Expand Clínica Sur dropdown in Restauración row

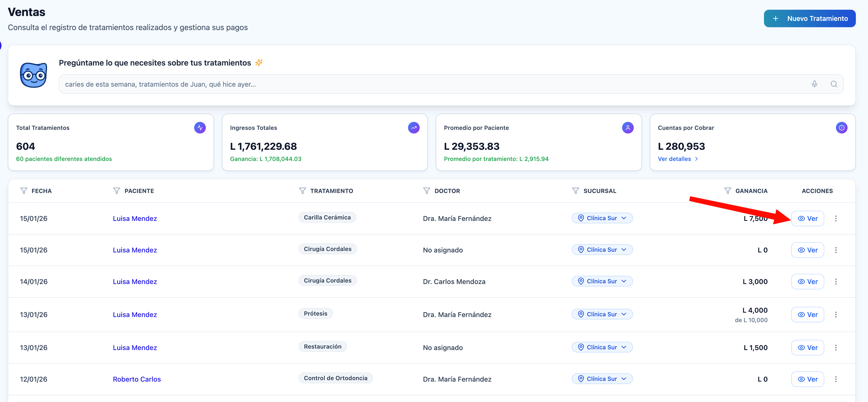point(602,347)
